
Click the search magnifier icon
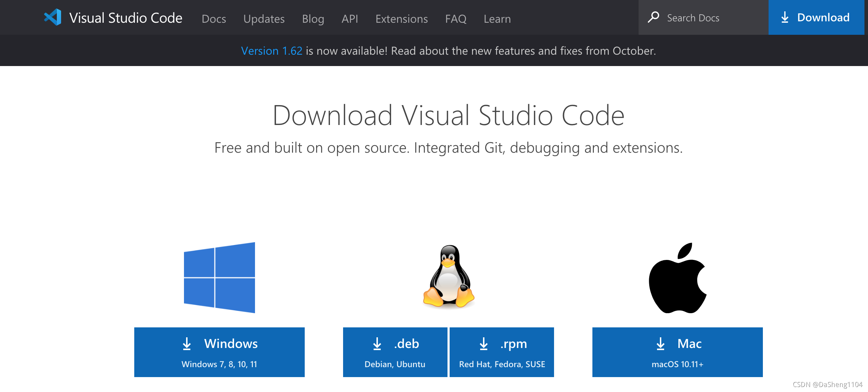[653, 17]
